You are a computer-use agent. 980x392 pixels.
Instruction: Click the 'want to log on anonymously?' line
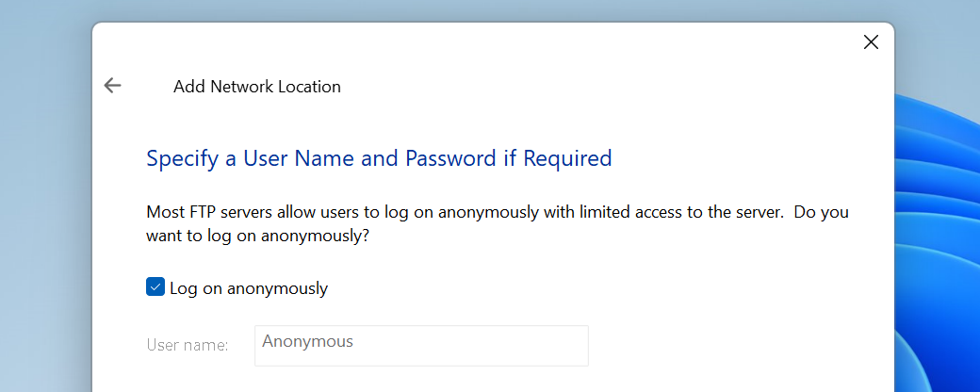coord(257,237)
